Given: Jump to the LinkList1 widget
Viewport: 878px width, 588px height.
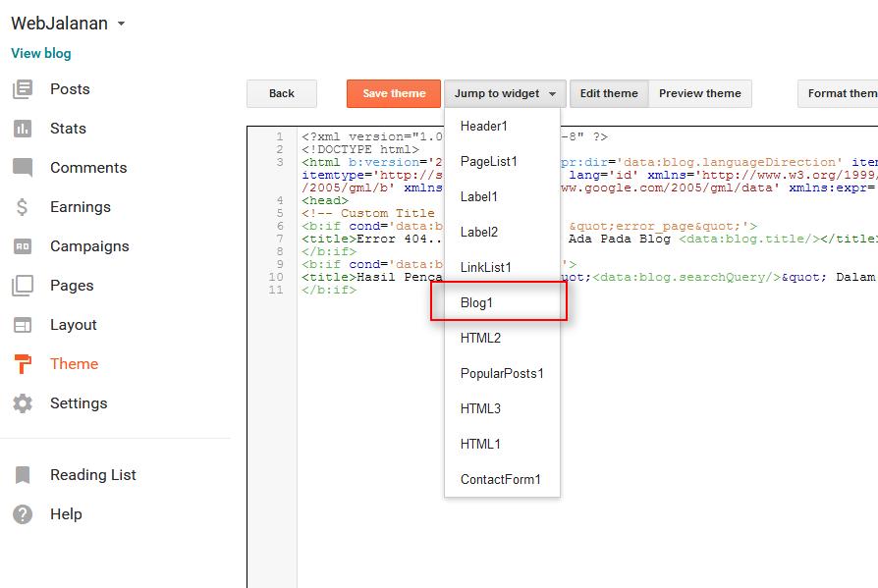Looking at the screenshot, I should coord(502,267).
